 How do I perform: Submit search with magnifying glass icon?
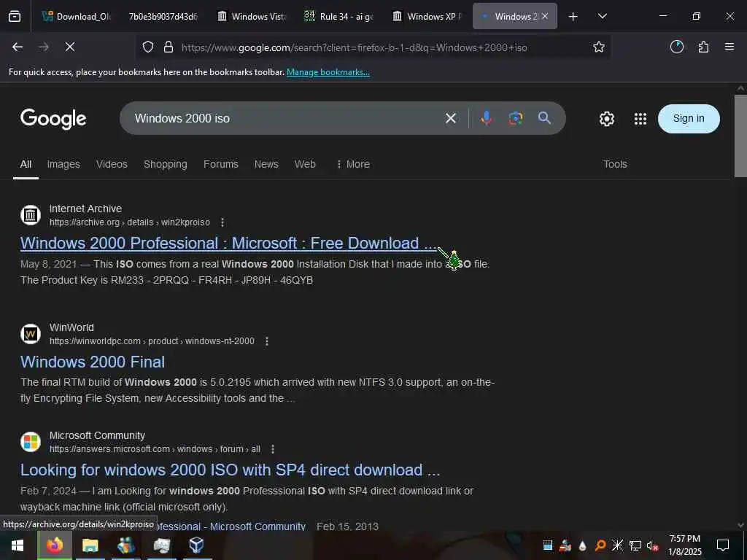[x=544, y=118]
